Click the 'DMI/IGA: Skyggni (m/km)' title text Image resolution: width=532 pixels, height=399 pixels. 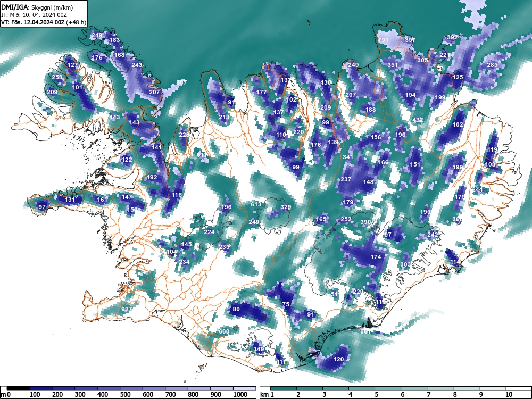click(37, 7)
